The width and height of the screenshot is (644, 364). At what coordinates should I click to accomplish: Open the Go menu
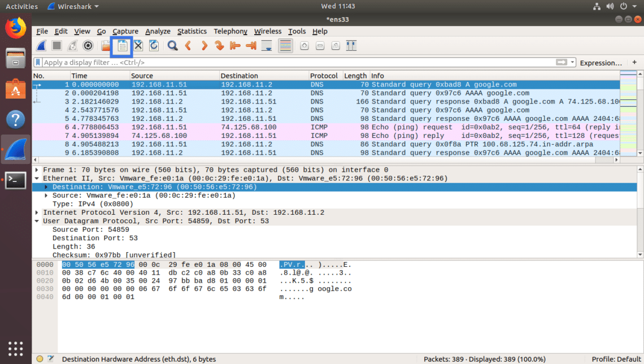101,31
